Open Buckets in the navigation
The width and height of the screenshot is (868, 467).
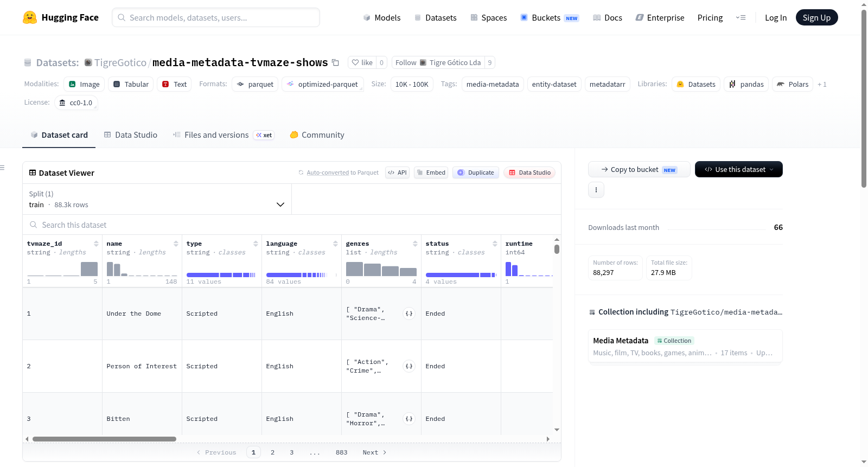pyautogui.click(x=550, y=17)
